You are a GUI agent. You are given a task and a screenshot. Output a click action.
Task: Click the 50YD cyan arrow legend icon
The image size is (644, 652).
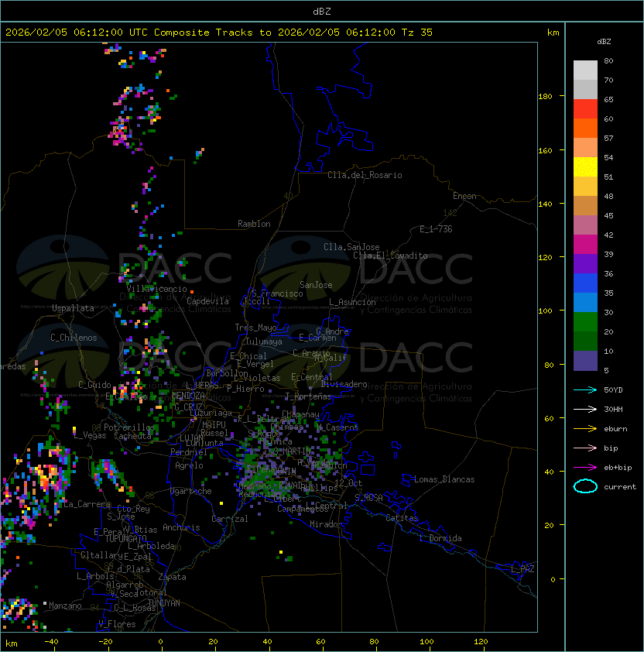point(585,389)
